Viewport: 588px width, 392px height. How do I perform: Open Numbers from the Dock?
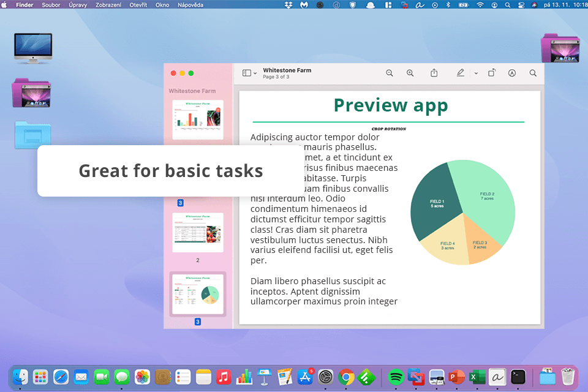[244, 377]
